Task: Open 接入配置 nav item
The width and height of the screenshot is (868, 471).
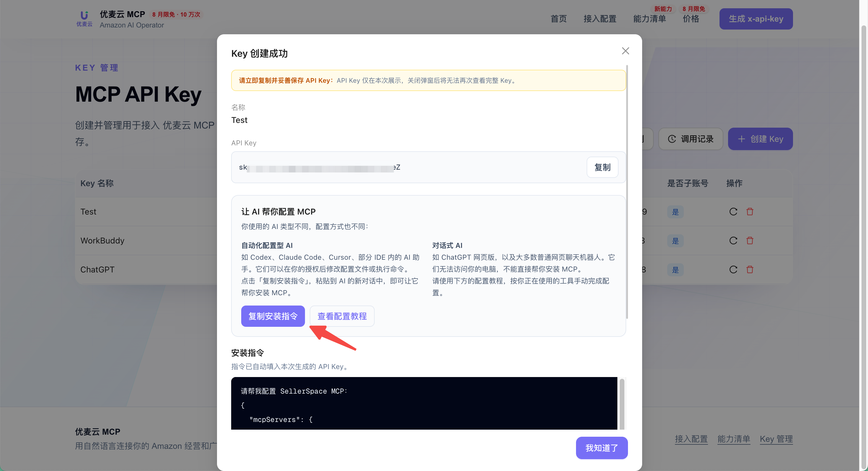Action: click(x=600, y=19)
